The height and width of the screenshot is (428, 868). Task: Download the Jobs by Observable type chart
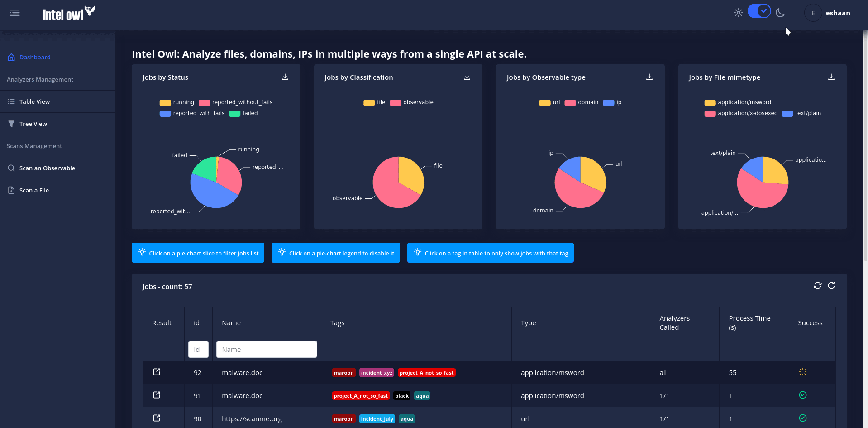[649, 77]
